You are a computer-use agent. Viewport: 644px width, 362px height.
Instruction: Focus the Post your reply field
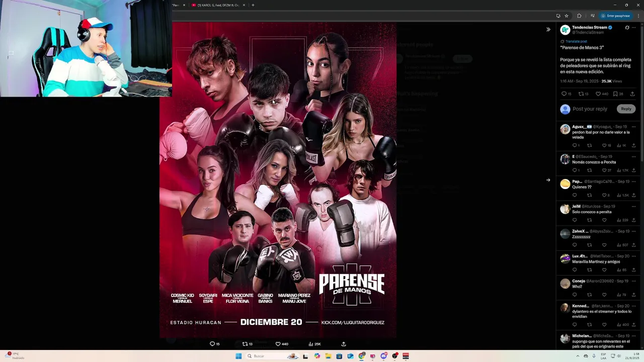590,109
